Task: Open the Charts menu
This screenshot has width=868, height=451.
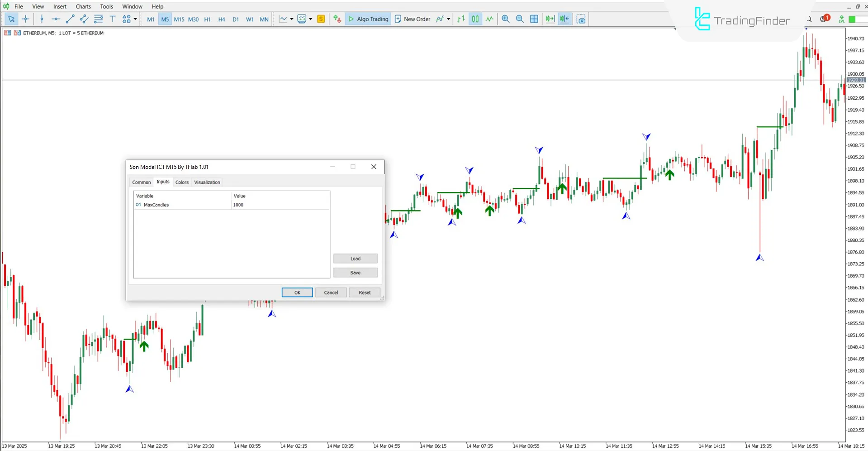Action: [83, 6]
